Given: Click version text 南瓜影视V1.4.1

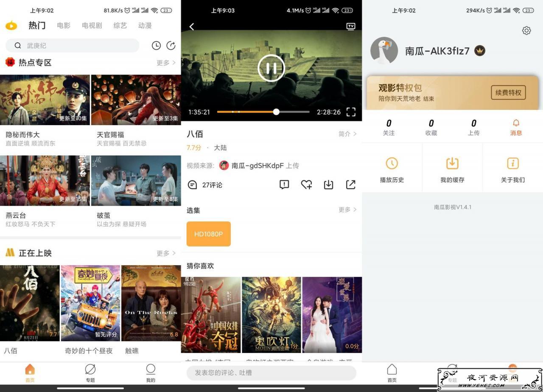Looking at the screenshot, I should [x=453, y=207].
